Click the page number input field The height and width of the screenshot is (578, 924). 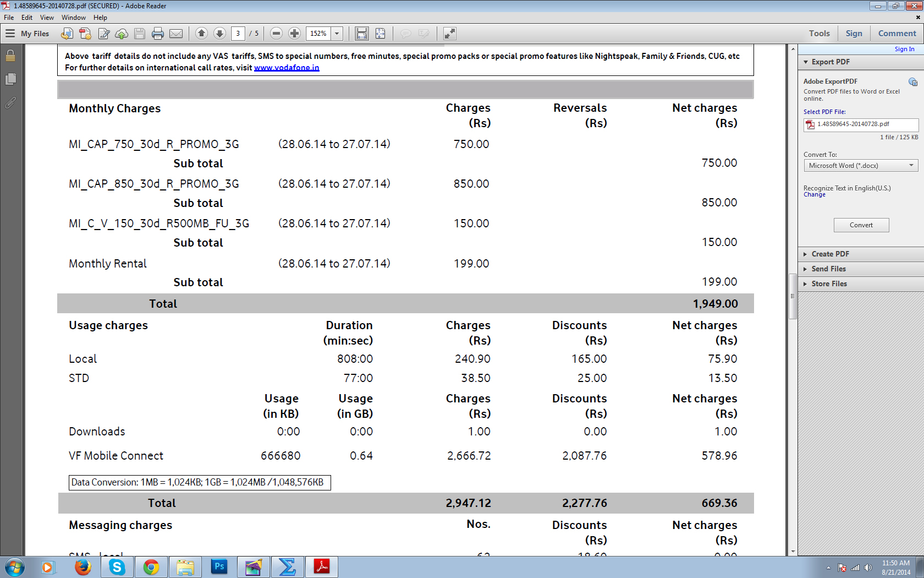pos(238,34)
